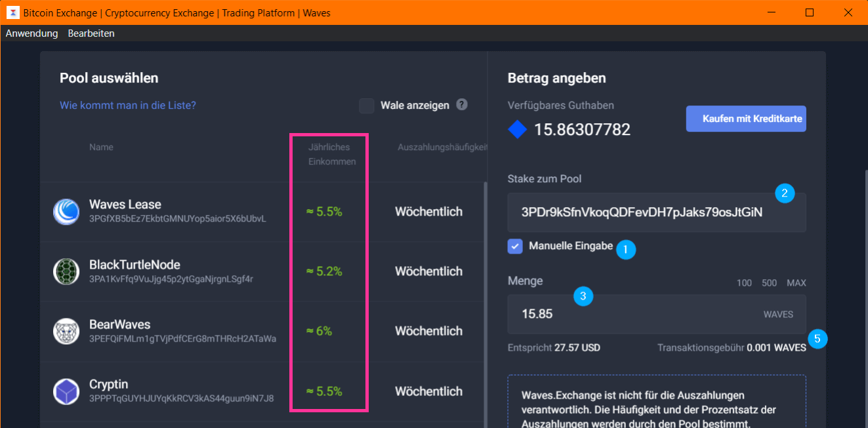Select the BlackTurtleNode pool name
The width and height of the screenshot is (868, 428).
click(134, 265)
